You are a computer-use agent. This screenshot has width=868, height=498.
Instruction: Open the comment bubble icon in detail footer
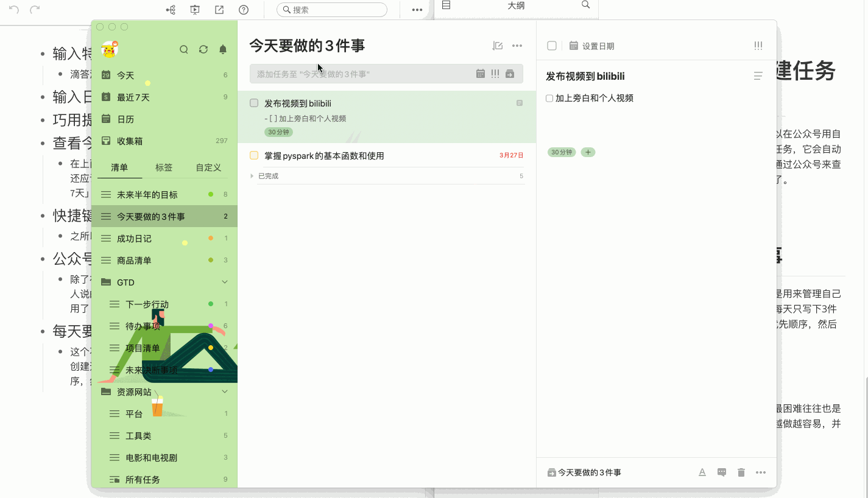722,472
